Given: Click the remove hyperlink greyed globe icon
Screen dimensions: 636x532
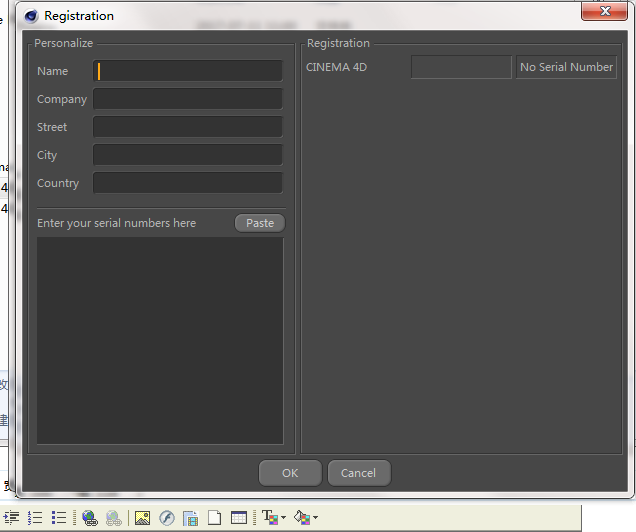Looking at the screenshot, I should [114, 518].
